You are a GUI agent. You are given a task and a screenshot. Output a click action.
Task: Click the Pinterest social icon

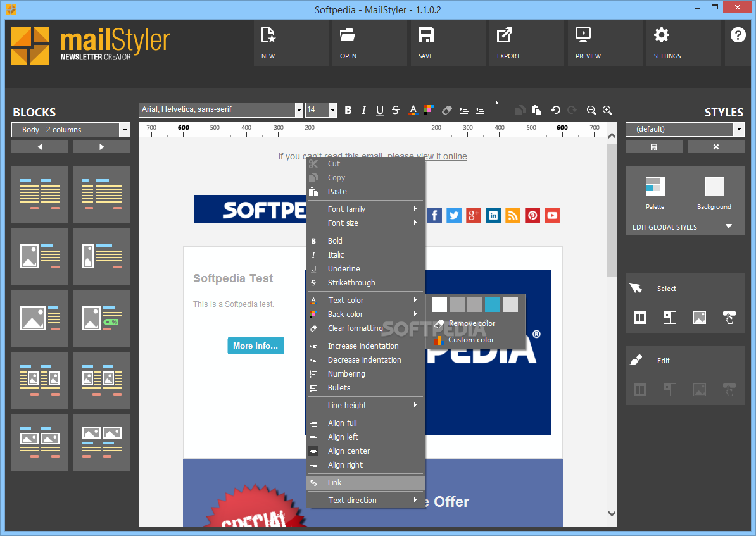[532, 215]
